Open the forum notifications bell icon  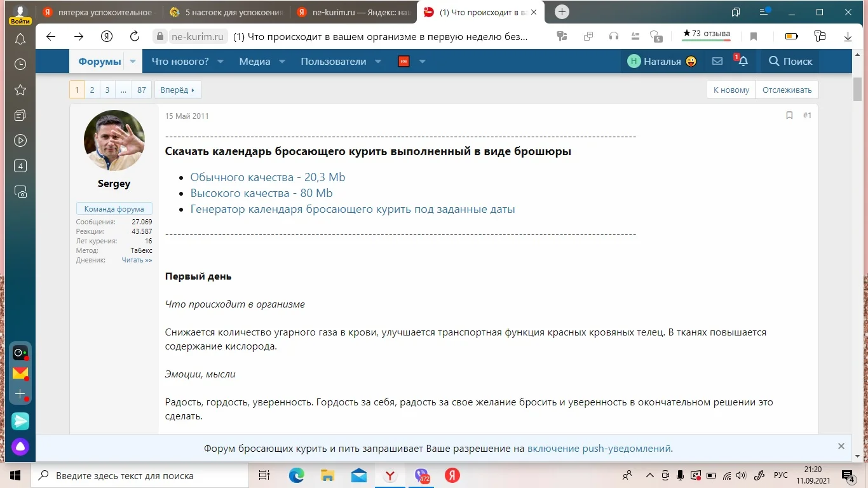pos(742,61)
